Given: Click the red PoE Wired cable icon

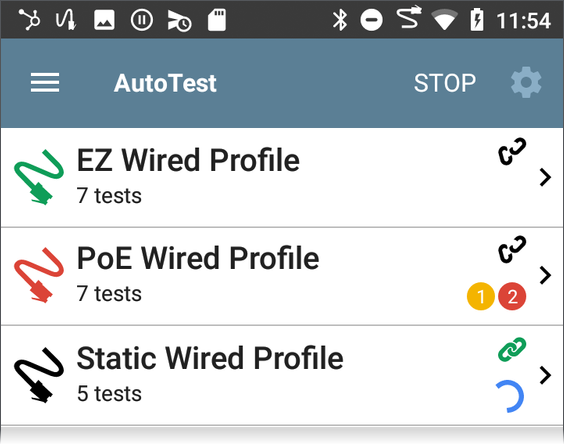Looking at the screenshot, I should tap(39, 275).
